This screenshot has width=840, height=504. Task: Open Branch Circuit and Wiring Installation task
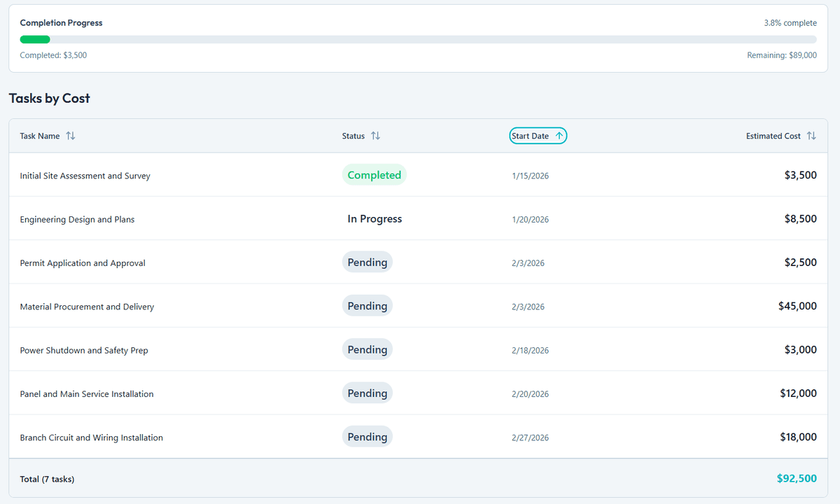pyautogui.click(x=91, y=437)
